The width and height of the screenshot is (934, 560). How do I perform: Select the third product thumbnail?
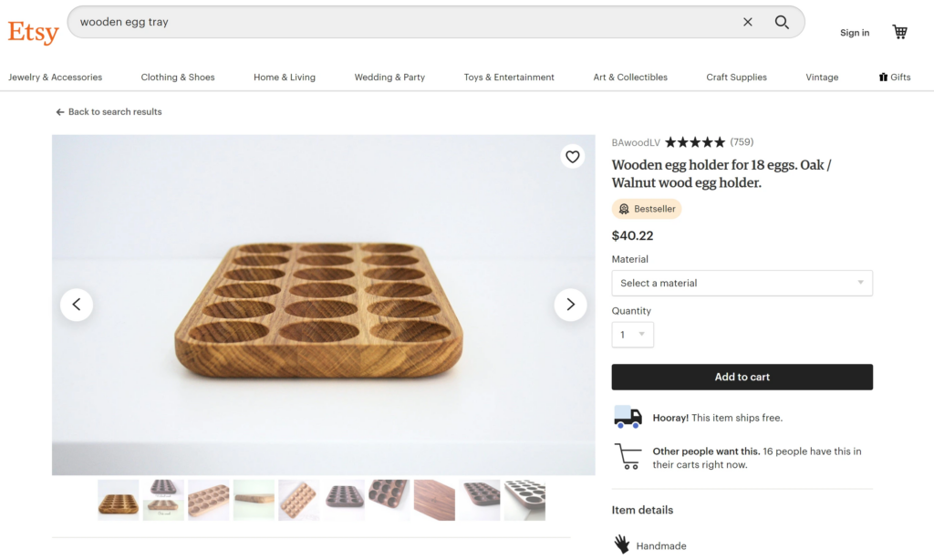[208, 500]
